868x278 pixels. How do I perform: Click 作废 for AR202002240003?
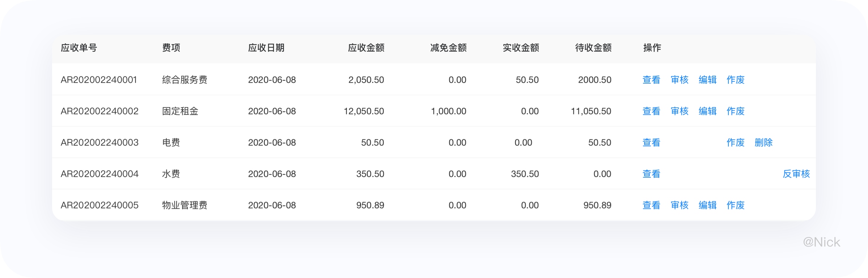[x=736, y=143]
